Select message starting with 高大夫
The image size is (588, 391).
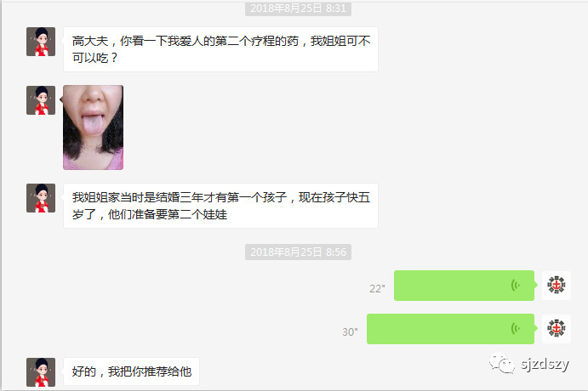click(x=221, y=49)
